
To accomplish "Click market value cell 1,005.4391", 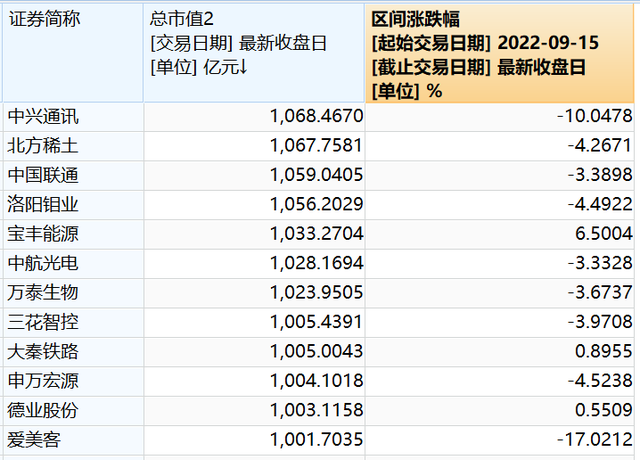I will [254, 322].
